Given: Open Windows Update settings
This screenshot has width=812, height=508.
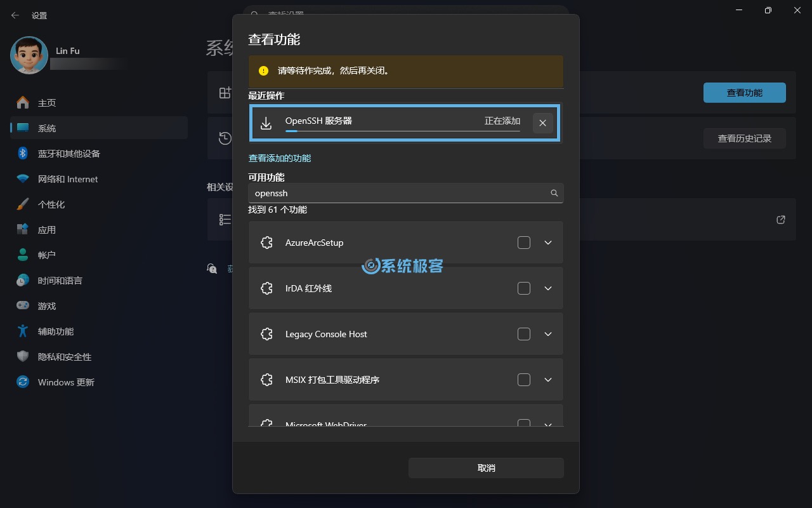Looking at the screenshot, I should click(x=64, y=382).
